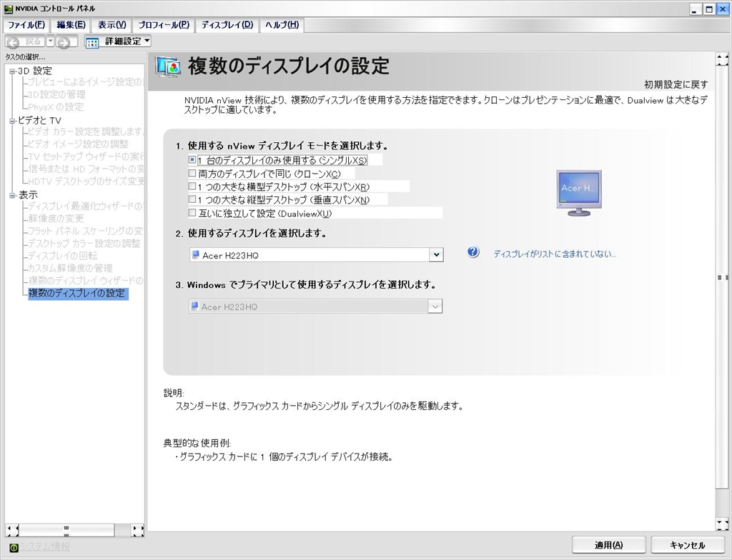This screenshot has height=560, width=732.
Task: Select デスクトップ カラー設定の調整 tree item
Action: [84, 243]
